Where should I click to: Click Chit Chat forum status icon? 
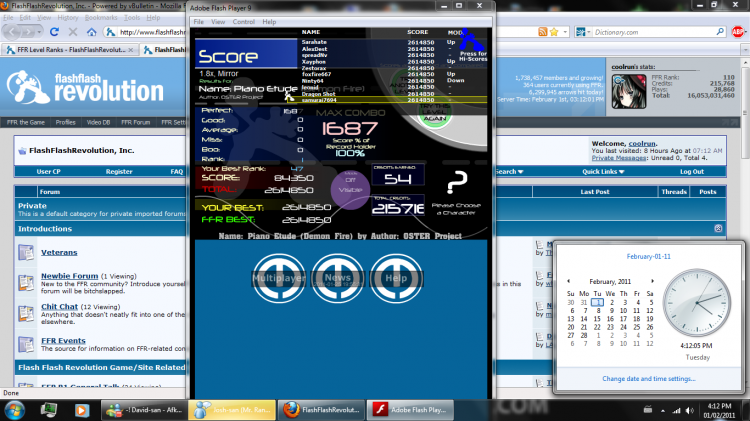click(x=26, y=313)
